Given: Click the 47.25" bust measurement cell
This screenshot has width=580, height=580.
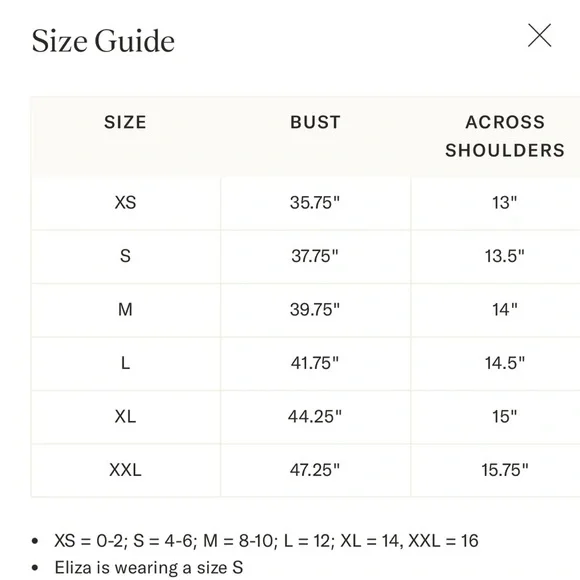Looking at the screenshot, I should 315,470.
